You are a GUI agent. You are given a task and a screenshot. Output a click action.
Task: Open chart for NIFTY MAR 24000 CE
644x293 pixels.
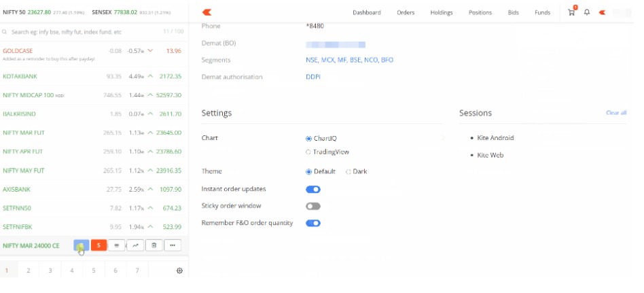[x=135, y=245]
